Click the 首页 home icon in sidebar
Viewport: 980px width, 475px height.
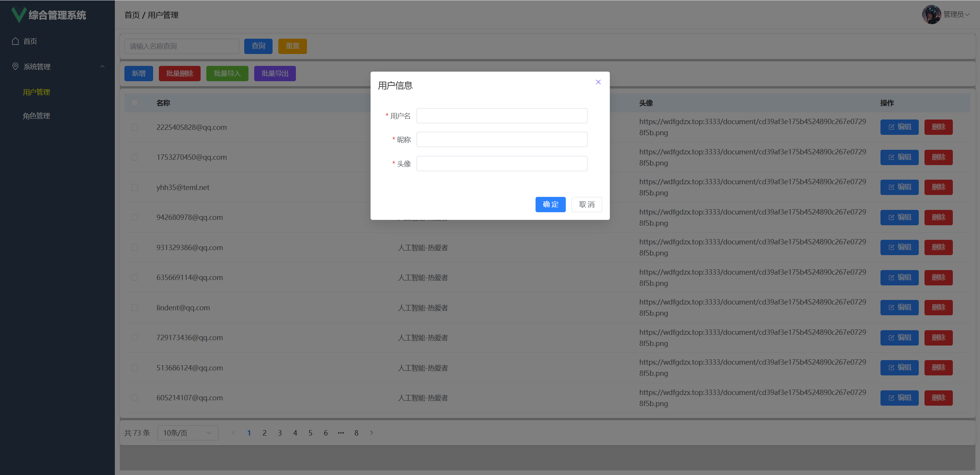pos(15,41)
